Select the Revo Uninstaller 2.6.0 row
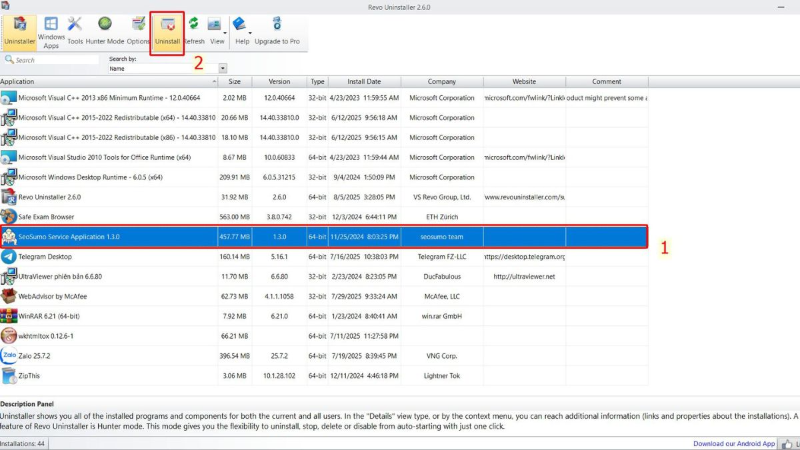 pos(324,197)
